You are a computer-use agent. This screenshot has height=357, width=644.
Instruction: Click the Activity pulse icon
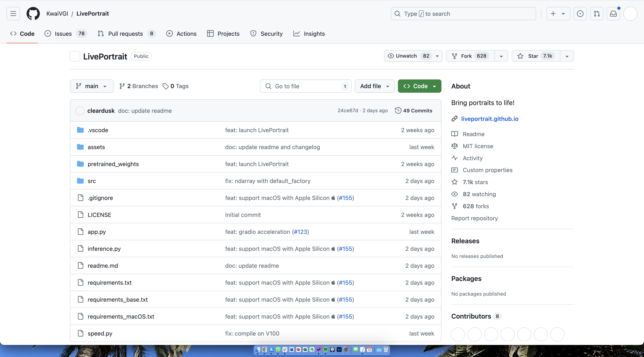[x=454, y=158]
